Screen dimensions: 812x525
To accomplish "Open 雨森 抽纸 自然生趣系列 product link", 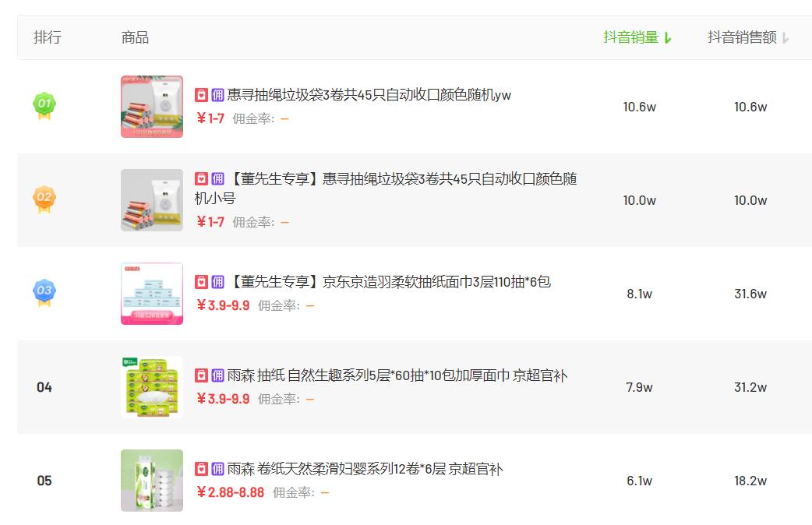I will pyautogui.click(x=397, y=375).
